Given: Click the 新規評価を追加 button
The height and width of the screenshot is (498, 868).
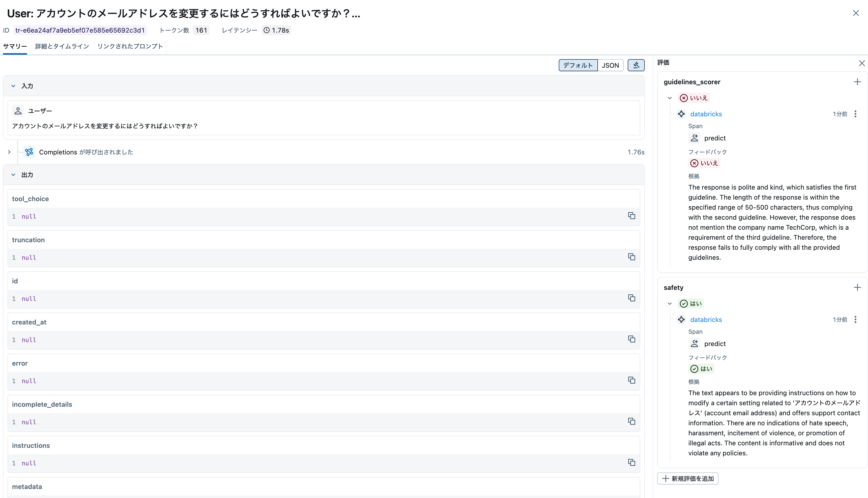Looking at the screenshot, I should pyautogui.click(x=688, y=478).
